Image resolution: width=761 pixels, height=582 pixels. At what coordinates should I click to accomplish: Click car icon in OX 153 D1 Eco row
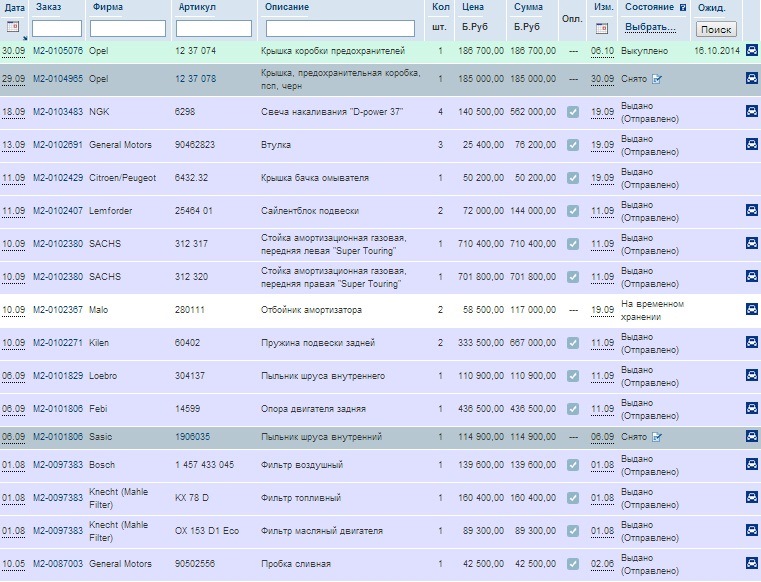tap(751, 531)
